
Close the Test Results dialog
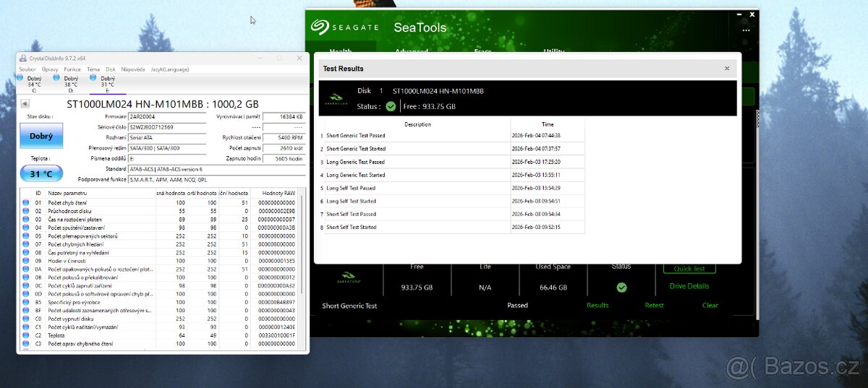click(727, 69)
